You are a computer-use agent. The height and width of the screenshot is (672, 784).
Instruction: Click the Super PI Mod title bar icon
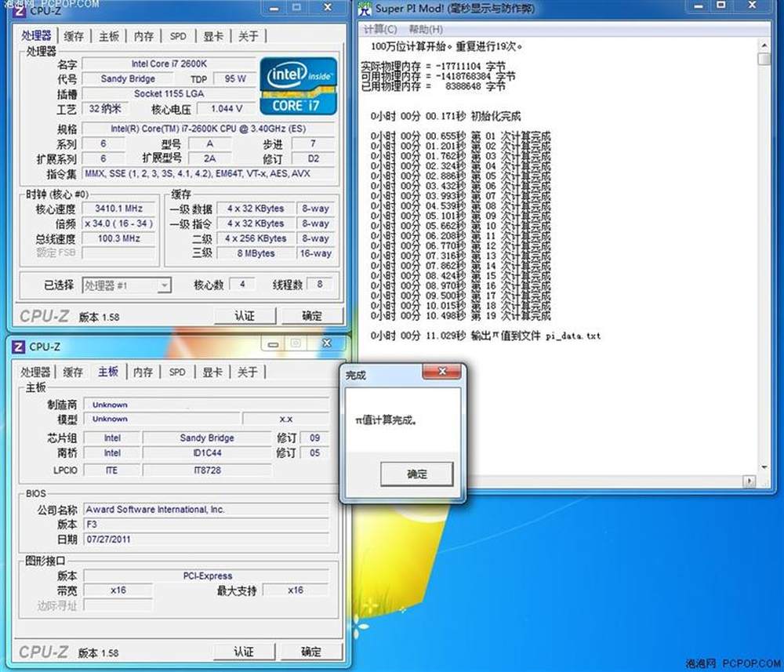pos(366,8)
